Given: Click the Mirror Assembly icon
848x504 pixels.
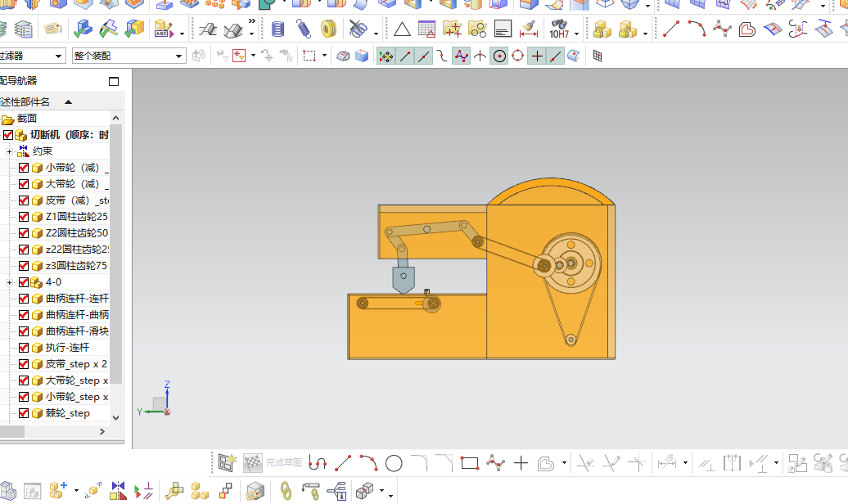Looking at the screenshot, I should (x=118, y=491).
